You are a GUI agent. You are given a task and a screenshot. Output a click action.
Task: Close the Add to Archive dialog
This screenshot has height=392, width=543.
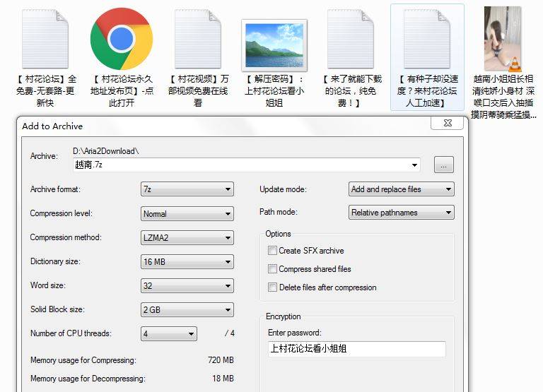(x=448, y=123)
